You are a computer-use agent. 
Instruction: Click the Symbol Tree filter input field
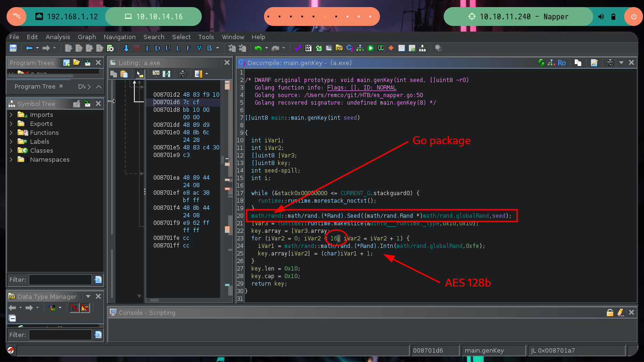pyautogui.click(x=60, y=280)
